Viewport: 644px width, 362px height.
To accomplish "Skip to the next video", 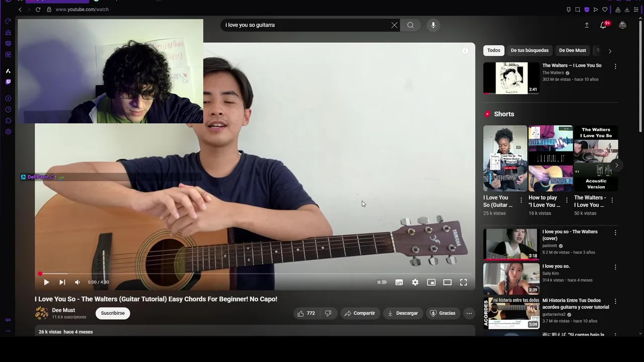I will (62, 283).
